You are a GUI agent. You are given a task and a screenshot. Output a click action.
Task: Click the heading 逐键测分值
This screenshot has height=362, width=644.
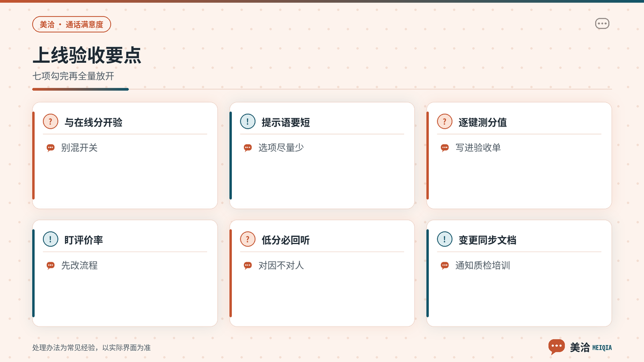point(482,122)
